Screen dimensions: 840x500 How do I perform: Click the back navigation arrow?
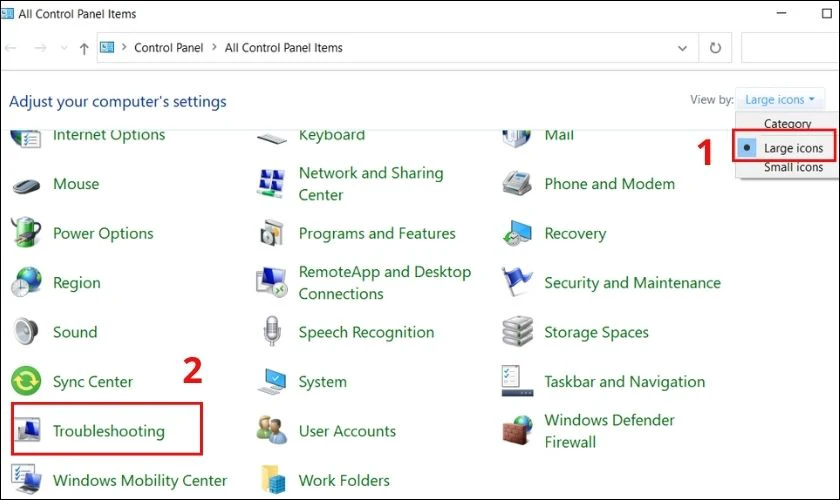pyautogui.click(x=11, y=48)
